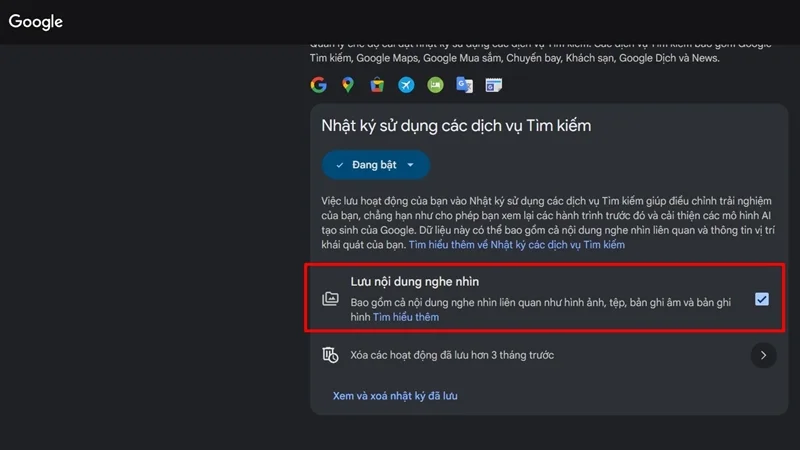Viewport: 800px width, 450px height.
Task: Click the Google Search service icon
Action: point(319,85)
